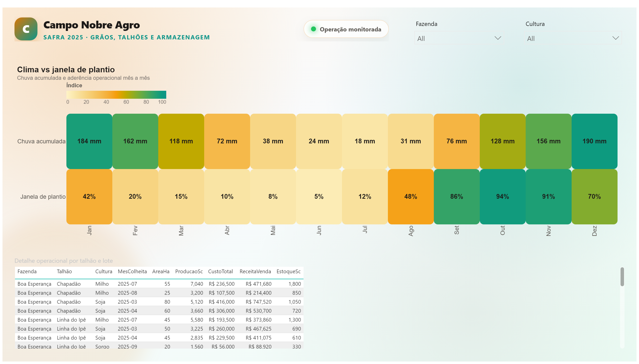This screenshot has width=639, height=364.
Task: Click the Operação monitorada status pill
Action: click(x=346, y=29)
